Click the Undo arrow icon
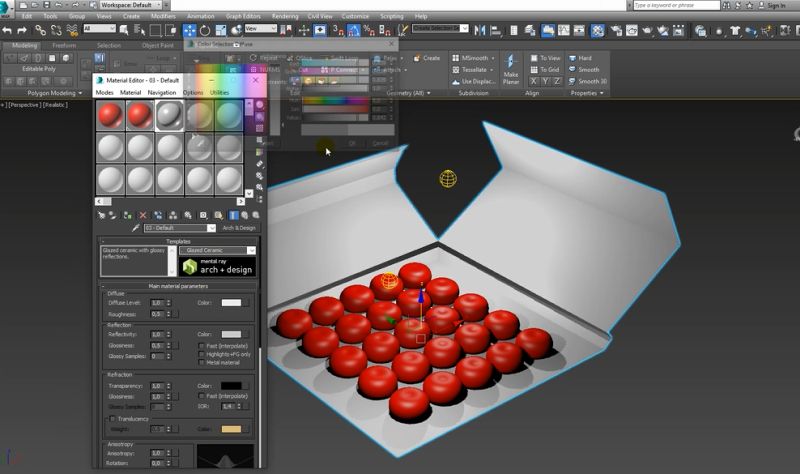 click(8, 30)
